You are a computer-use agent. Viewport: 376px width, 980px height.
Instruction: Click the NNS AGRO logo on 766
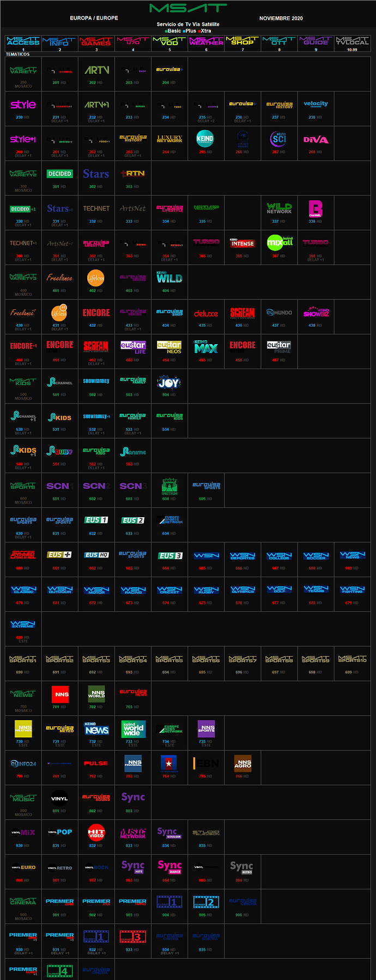(x=242, y=763)
